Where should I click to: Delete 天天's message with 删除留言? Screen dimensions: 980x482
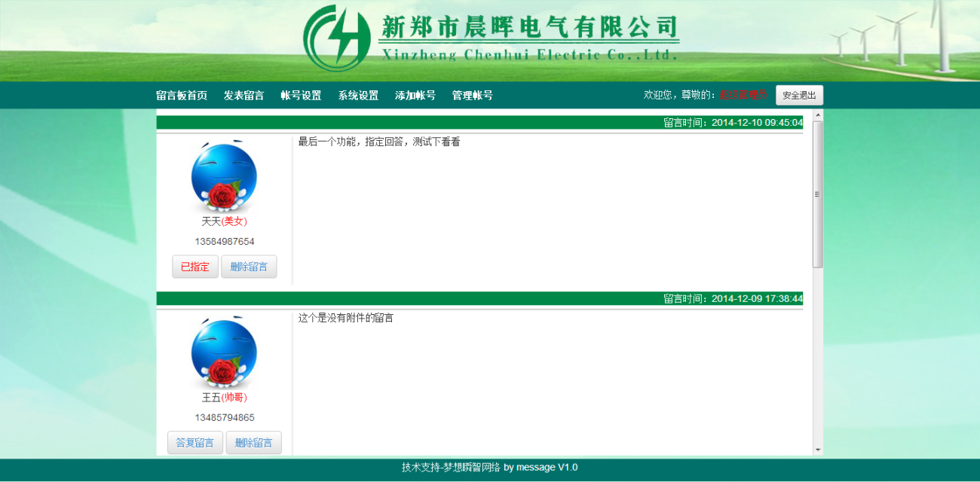point(249,267)
